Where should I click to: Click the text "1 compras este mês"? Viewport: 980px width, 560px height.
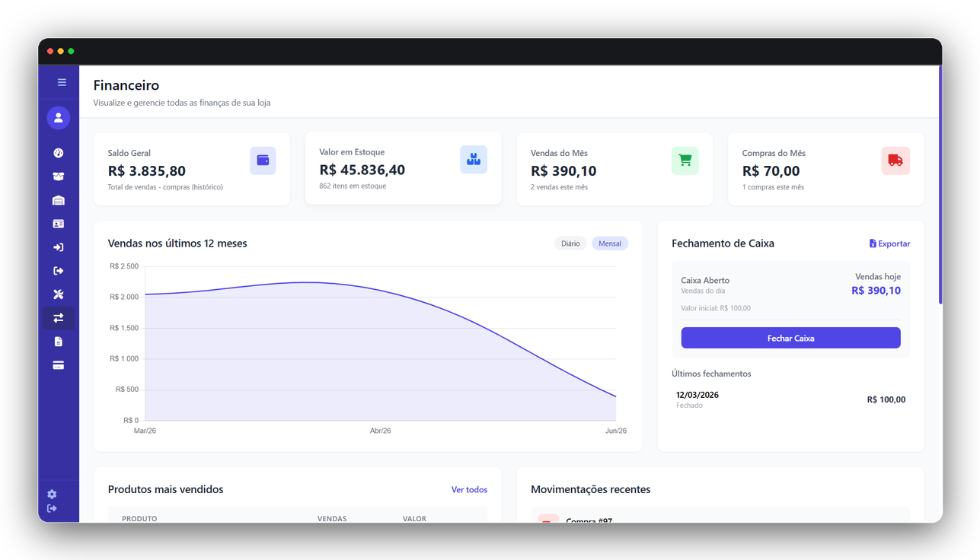[773, 186]
